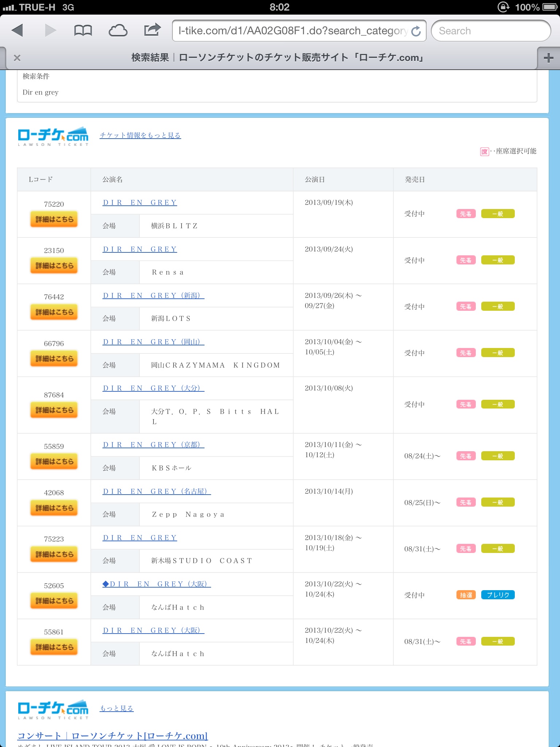Viewport: 560px width, 747px height.
Task: Click 詳細はこちら button for L-code 52605
Action: point(54,601)
